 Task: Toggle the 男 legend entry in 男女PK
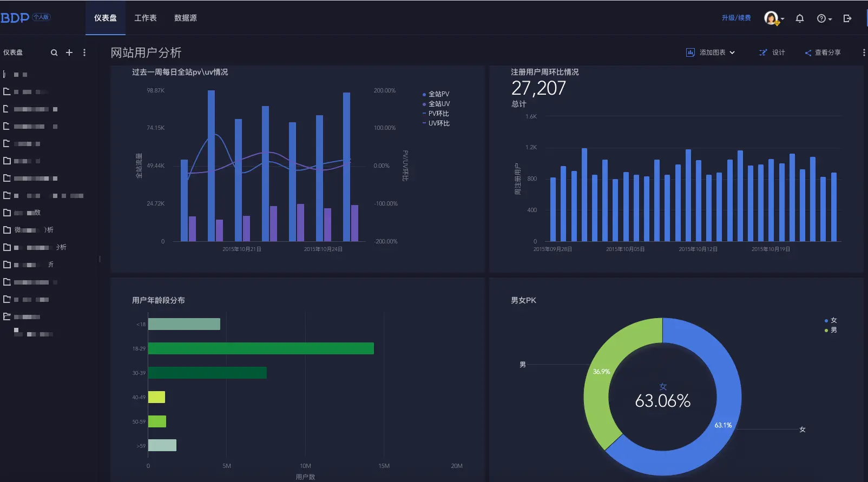830,330
